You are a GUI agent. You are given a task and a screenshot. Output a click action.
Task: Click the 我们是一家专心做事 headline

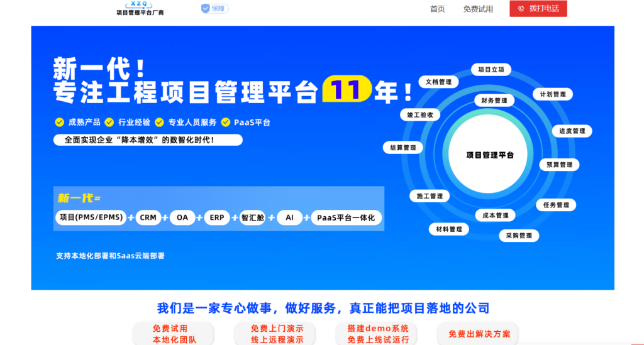[323, 308]
